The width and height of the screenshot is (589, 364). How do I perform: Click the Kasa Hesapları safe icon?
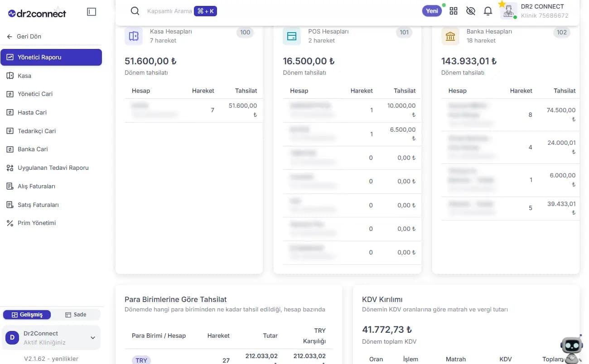[134, 36]
